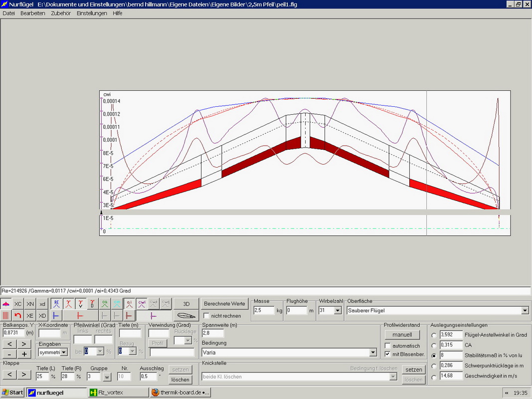Image resolution: width=532 pixels, height=399 pixels.
Task: Click the Berechnete Werte button
Action: (x=224, y=304)
